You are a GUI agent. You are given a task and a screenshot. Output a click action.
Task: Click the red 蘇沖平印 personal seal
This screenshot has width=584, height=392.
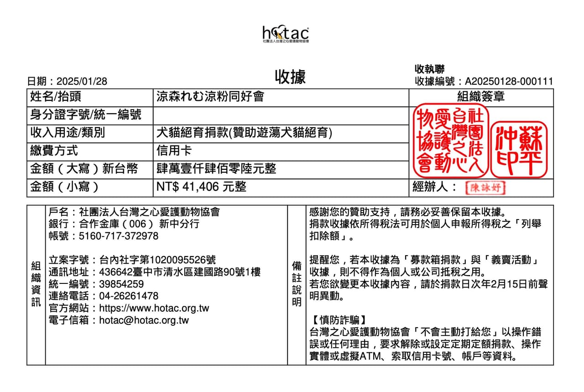point(519,149)
